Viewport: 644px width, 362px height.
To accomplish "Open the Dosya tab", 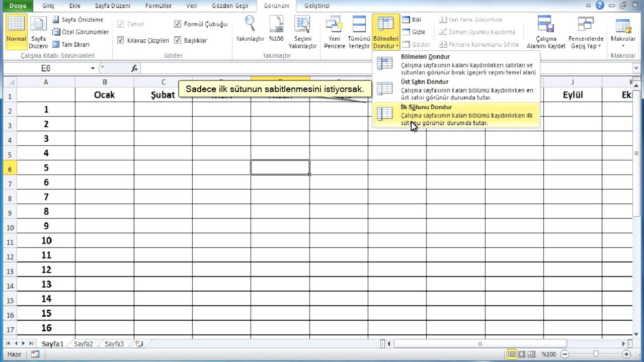I will click(17, 6).
